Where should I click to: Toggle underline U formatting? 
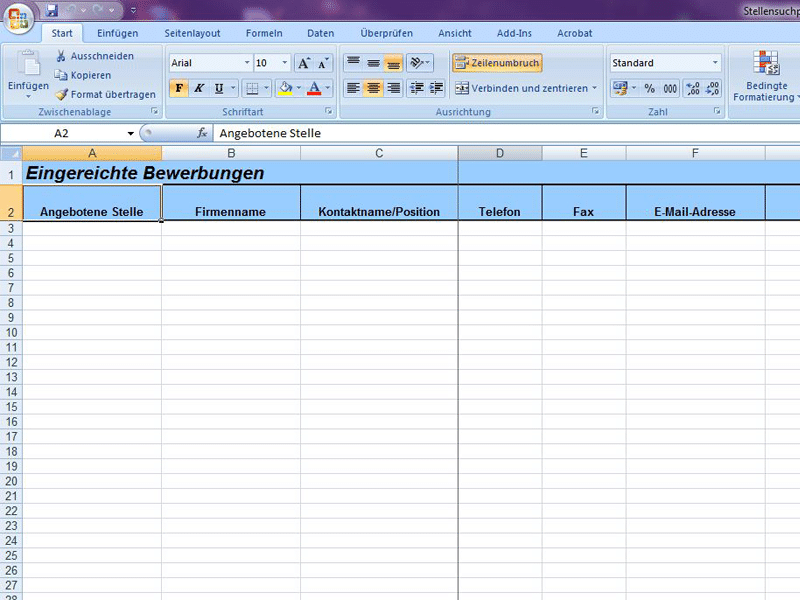pos(218,88)
